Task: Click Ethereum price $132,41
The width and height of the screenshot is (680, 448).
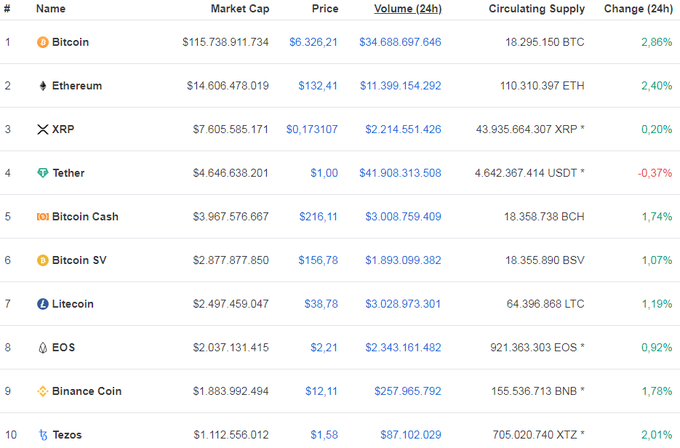Action: [x=318, y=86]
